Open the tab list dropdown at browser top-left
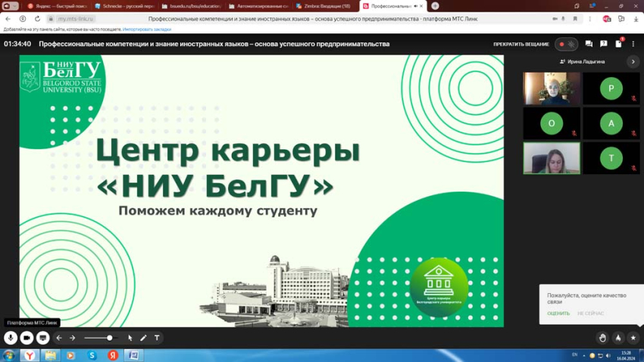Screen dimensions: 644x362 [x=10, y=6]
